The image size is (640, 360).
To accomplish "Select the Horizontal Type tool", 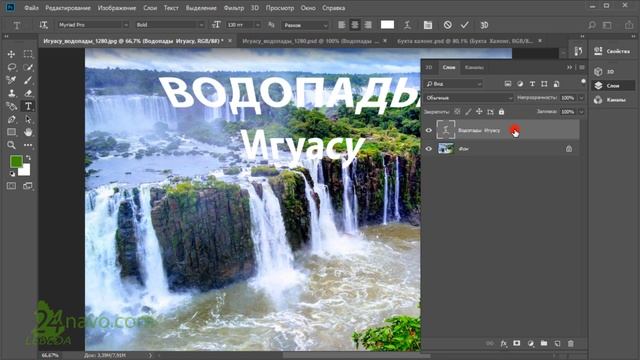I will (x=28, y=106).
